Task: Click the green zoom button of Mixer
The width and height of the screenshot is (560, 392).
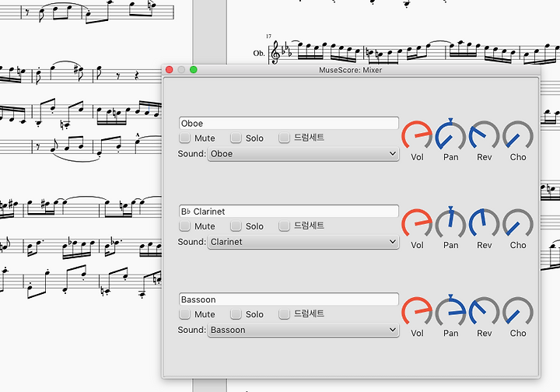Action: (194, 70)
